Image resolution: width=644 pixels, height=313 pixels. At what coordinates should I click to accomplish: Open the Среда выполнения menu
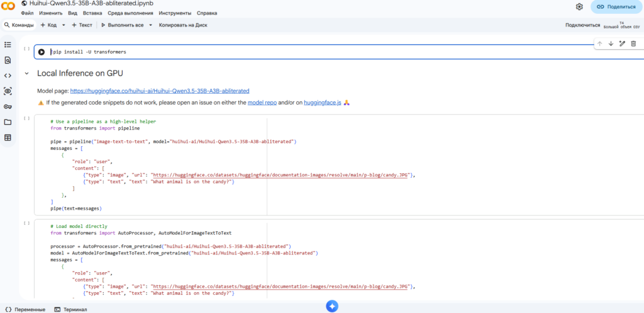tap(131, 13)
